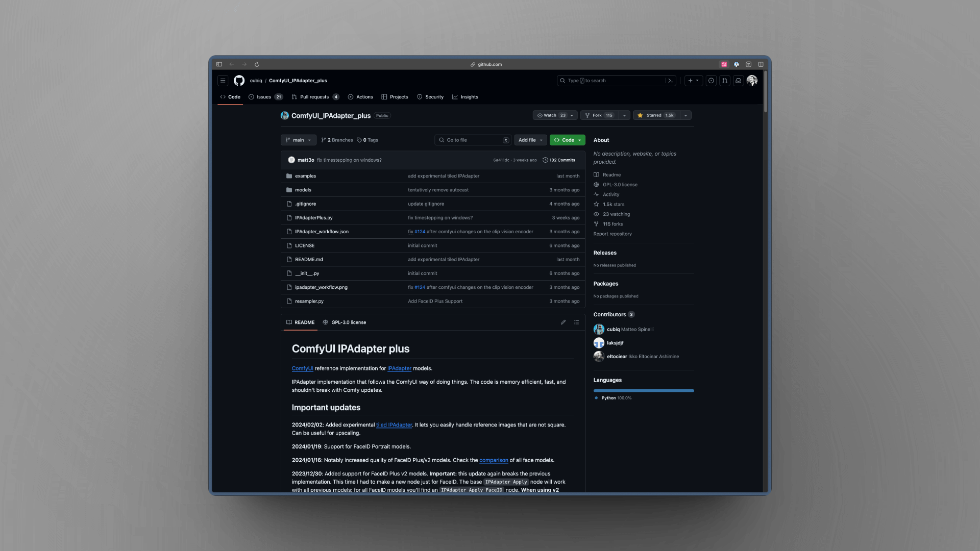Edit the README with the pencil icon
This screenshot has height=551, width=980.
pyautogui.click(x=563, y=322)
